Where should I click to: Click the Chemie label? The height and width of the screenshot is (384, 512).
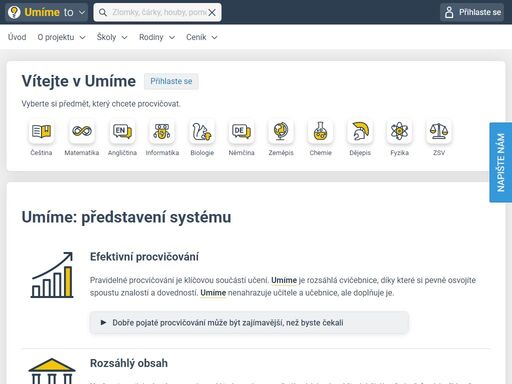coord(320,153)
